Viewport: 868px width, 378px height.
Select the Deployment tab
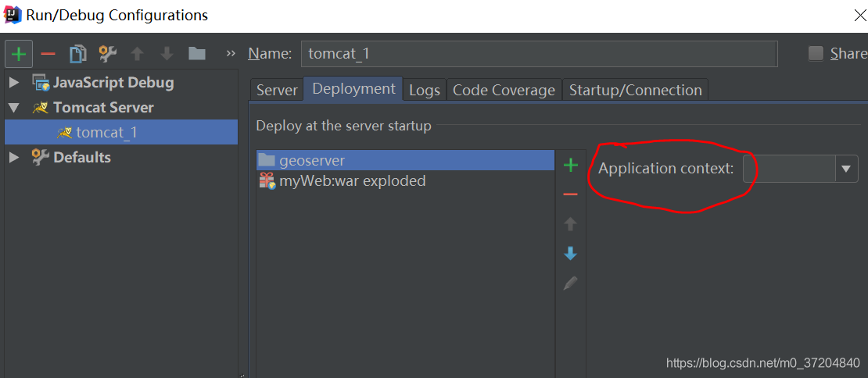click(353, 88)
